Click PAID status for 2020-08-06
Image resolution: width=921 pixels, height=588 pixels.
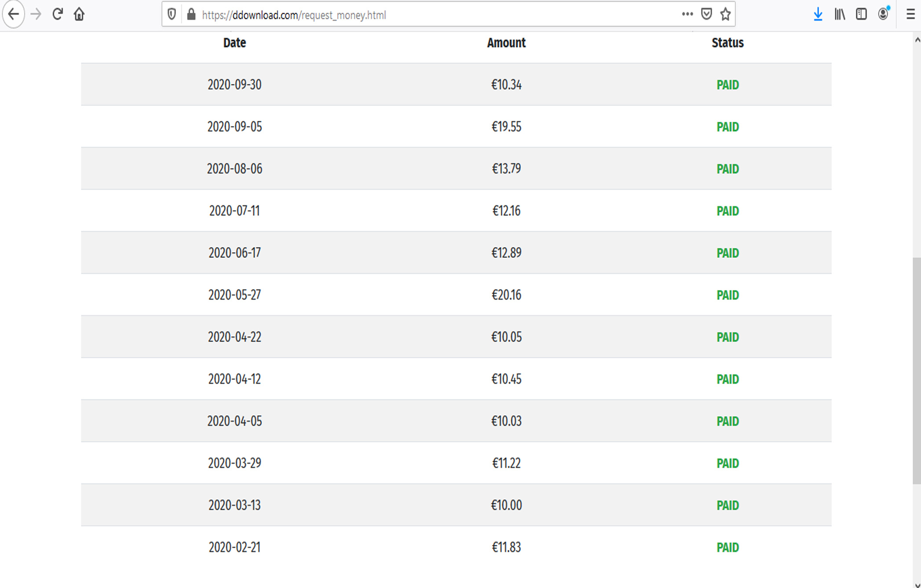[x=727, y=169]
